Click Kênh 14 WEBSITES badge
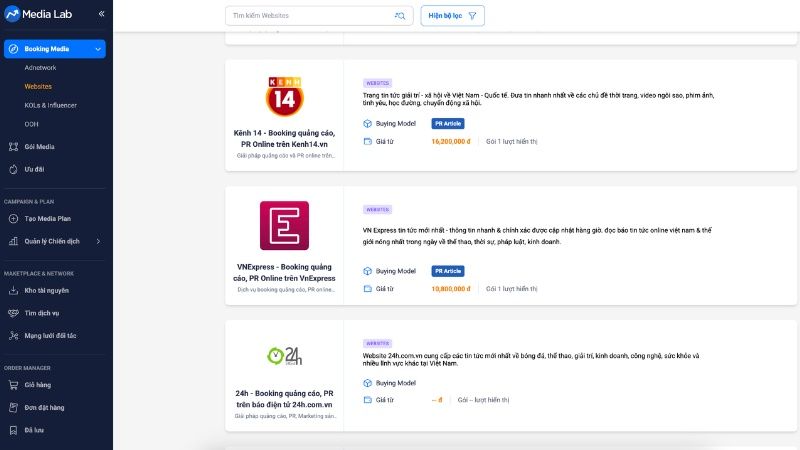800x450 pixels. pos(378,83)
